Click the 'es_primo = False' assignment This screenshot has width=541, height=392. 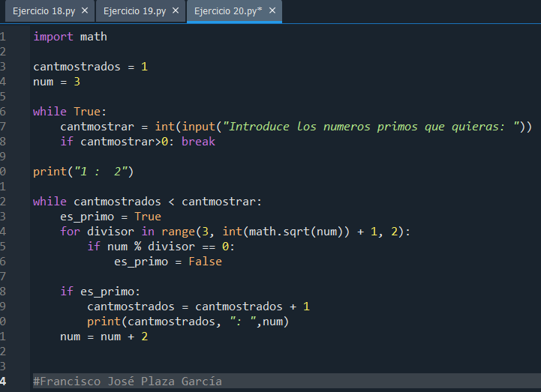pos(167,262)
